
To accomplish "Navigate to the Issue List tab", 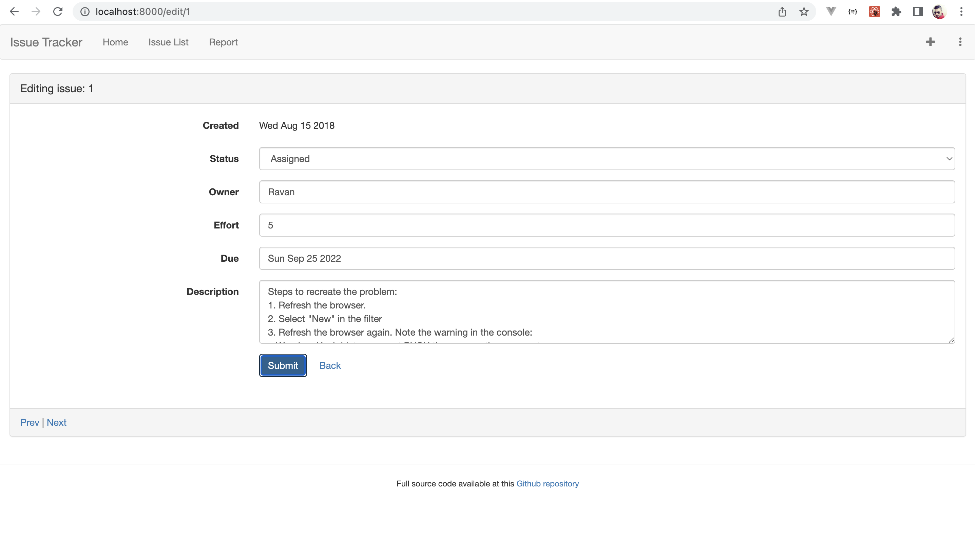I will (168, 42).
